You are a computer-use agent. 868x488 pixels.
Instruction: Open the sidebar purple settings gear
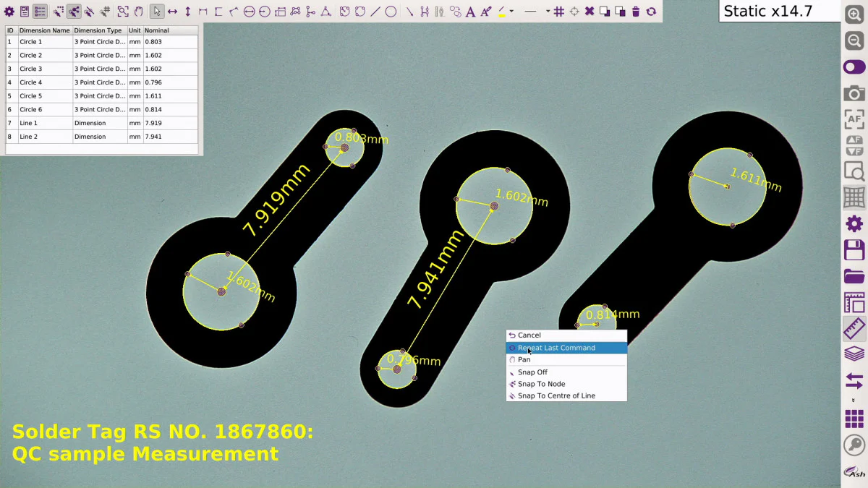coord(854,223)
